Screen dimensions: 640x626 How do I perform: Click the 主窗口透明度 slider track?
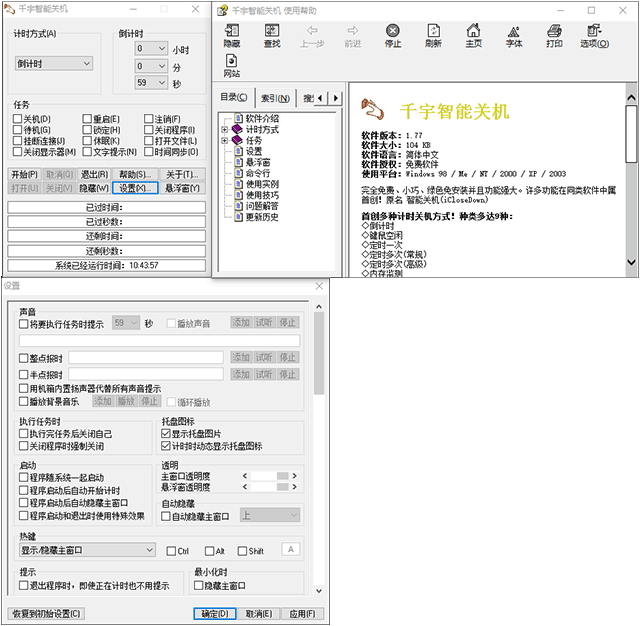pos(269,476)
